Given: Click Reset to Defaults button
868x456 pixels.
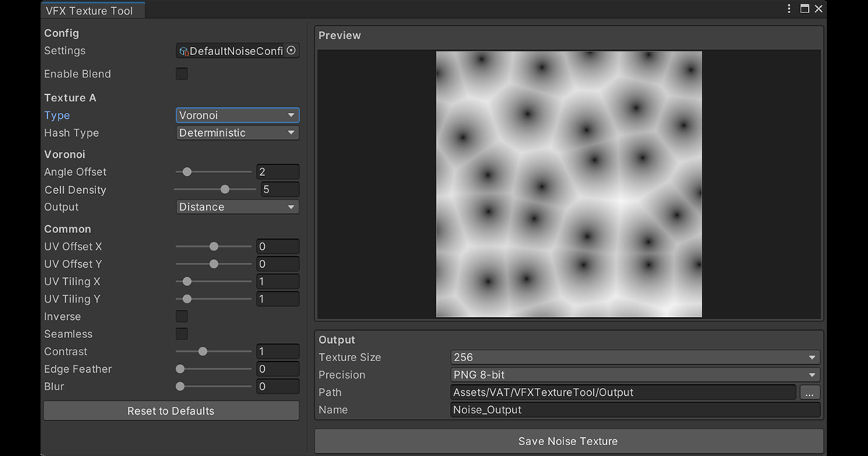Looking at the screenshot, I should [x=171, y=411].
